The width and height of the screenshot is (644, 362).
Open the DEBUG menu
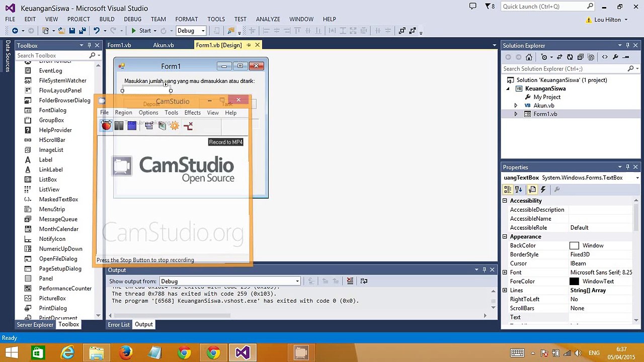pos(132,19)
